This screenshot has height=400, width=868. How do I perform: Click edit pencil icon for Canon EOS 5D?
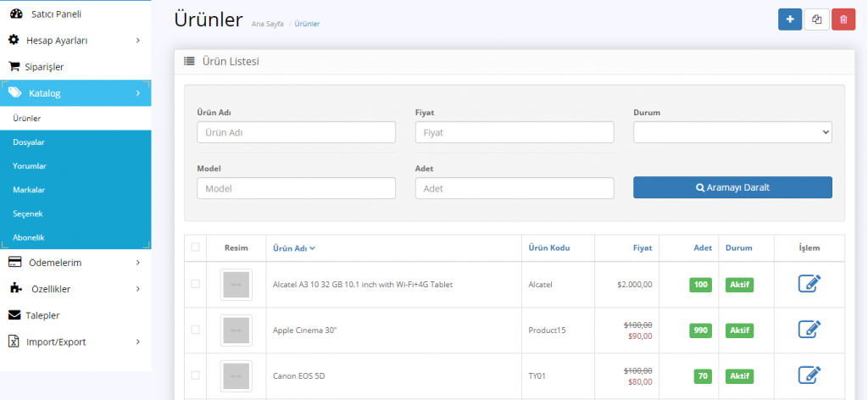tap(810, 375)
